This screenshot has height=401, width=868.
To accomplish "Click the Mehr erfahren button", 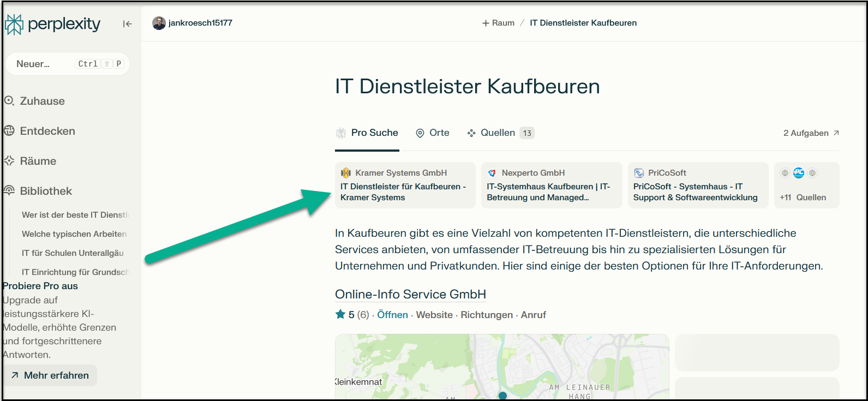I will pyautogui.click(x=50, y=375).
